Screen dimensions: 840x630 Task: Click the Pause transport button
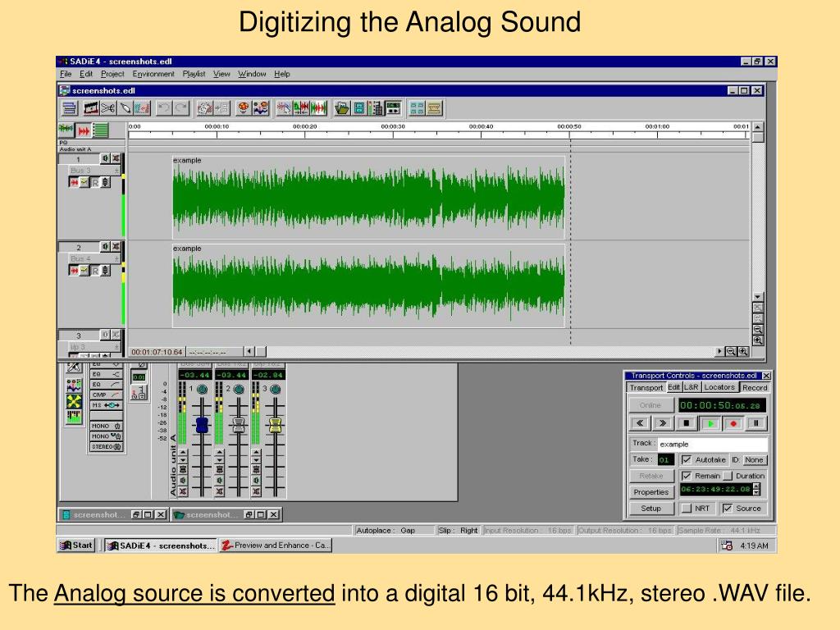pos(756,423)
